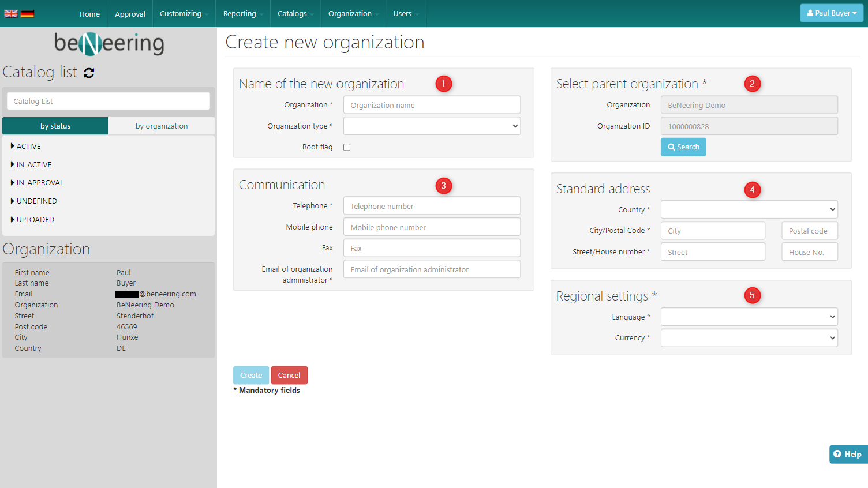This screenshot has width=868, height=488.
Task: Open the Reporting menu
Action: pos(242,14)
